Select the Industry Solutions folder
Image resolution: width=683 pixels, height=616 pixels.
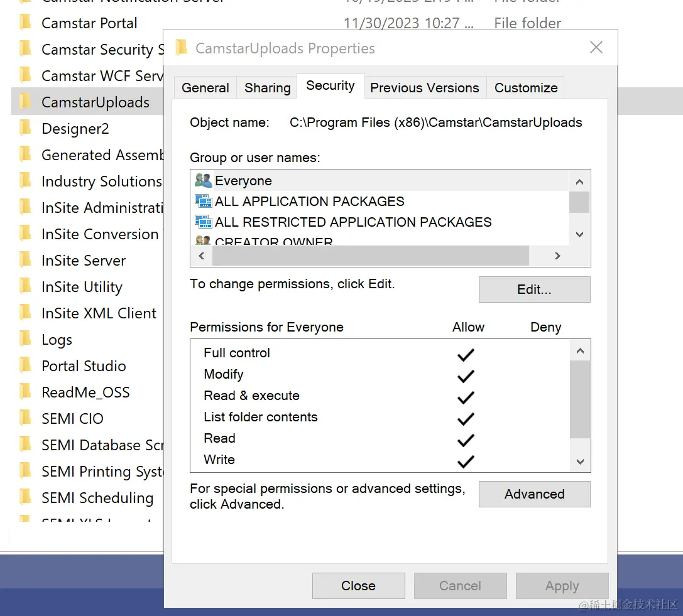click(x=102, y=181)
